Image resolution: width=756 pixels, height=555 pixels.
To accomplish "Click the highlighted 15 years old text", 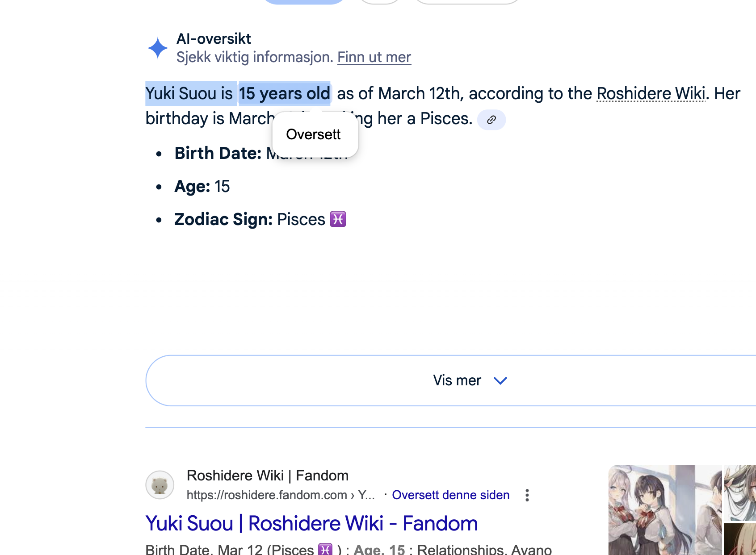I will pos(284,94).
